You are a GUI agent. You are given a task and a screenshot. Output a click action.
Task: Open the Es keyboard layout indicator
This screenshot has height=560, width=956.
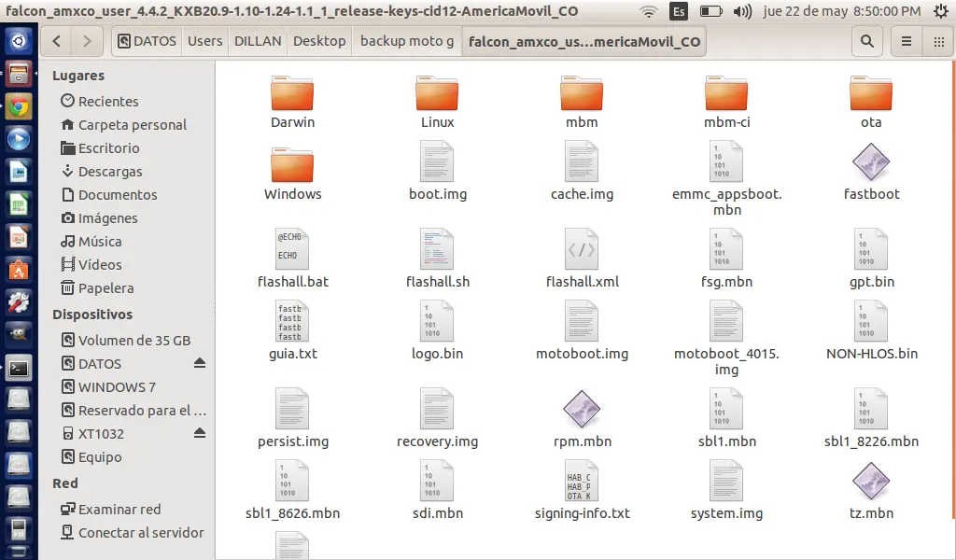coord(678,11)
